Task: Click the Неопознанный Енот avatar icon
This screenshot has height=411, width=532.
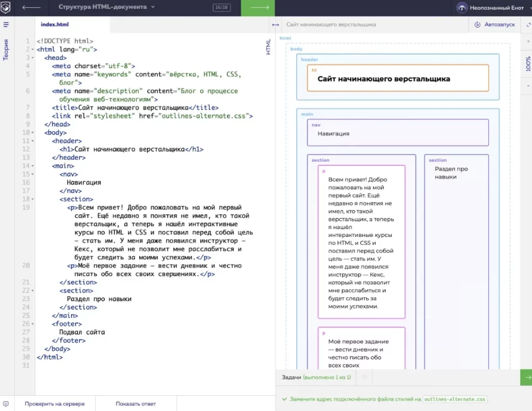Action: pyautogui.click(x=462, y=7)
